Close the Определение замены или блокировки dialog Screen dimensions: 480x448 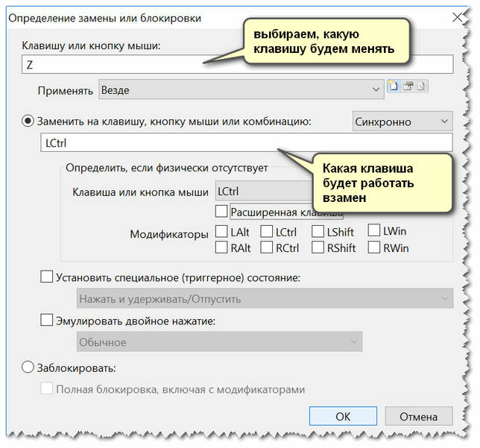(458, 17)
